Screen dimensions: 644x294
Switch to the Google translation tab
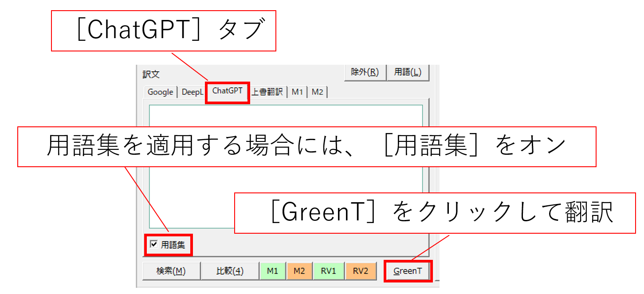tap(160, 92)
